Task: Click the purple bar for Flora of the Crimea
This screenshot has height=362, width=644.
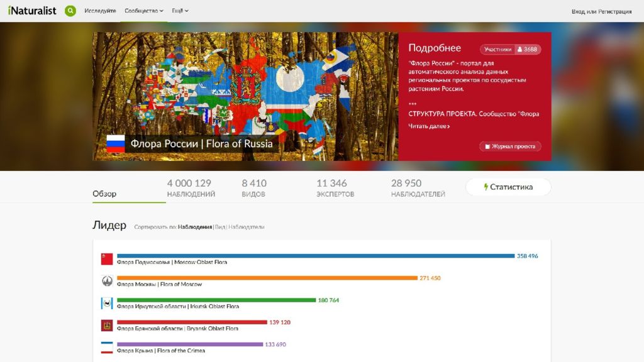Action: click(x=190, y=344)
